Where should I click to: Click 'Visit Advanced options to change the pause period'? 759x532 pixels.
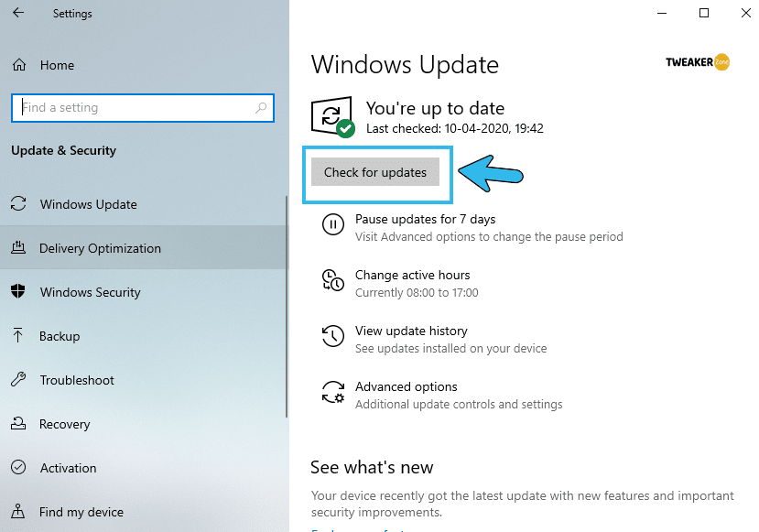[489, 237]
